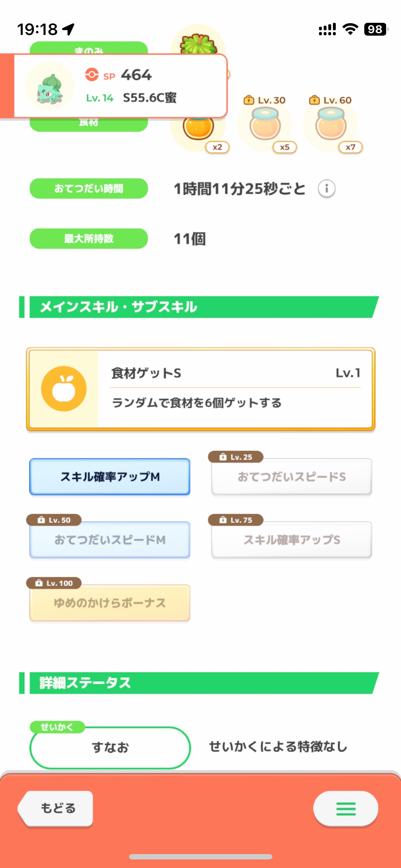
Task: Tap locked おてつだいスピードS sub skill
Action: [x=292, y=477]
